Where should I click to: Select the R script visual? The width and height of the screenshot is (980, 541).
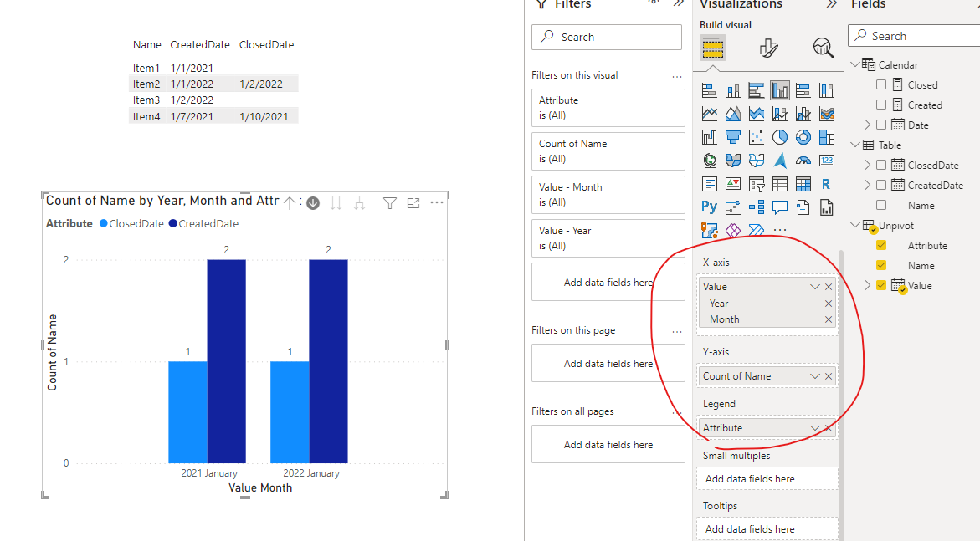point(826,184)
